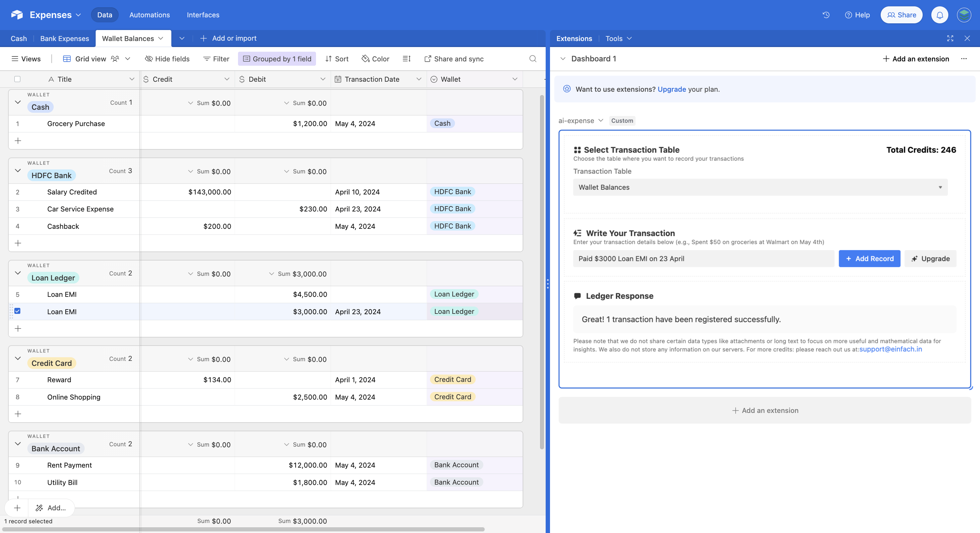
Task: Open the Automations tab
Action: tap(150, 15)
